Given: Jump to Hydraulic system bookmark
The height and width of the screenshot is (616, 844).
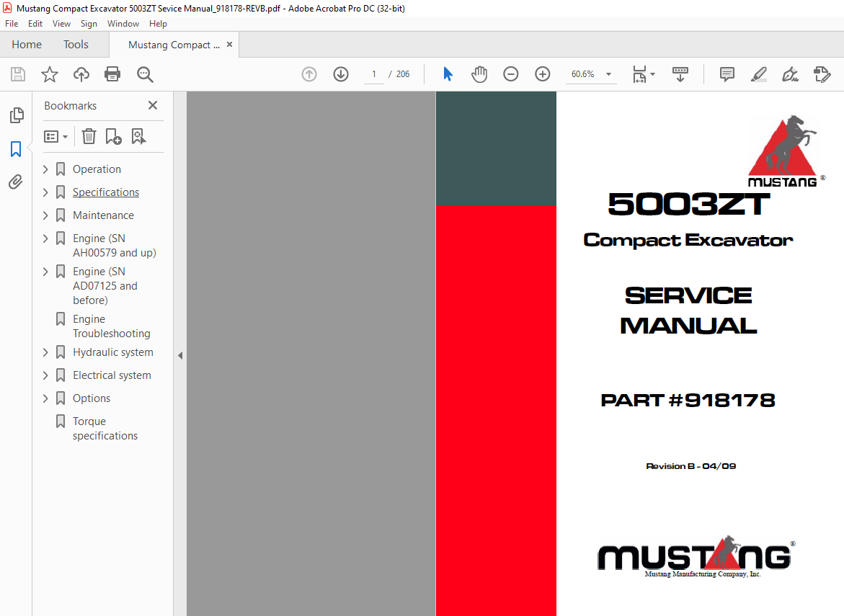Looking at the screenshot, I should 113,352.
